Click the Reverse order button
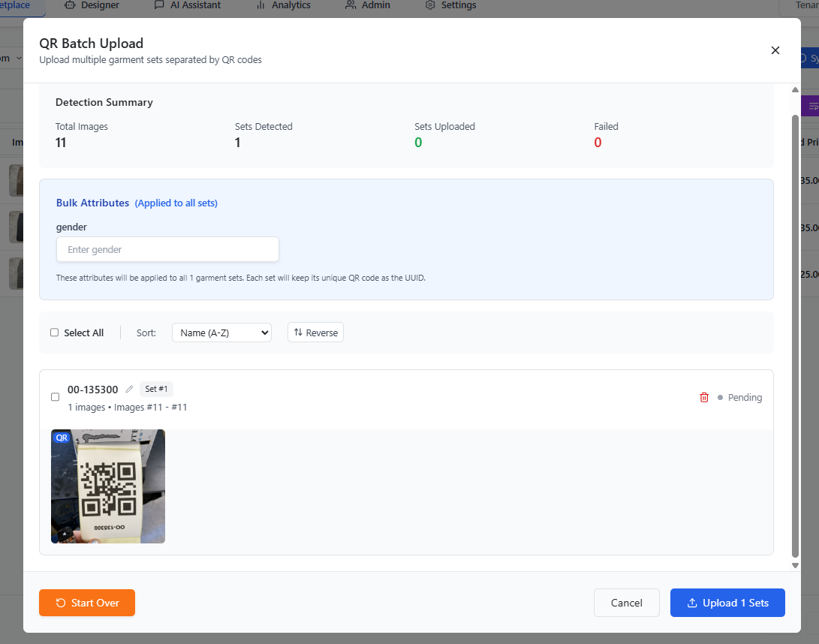819x644 pixels. [315, 333]
